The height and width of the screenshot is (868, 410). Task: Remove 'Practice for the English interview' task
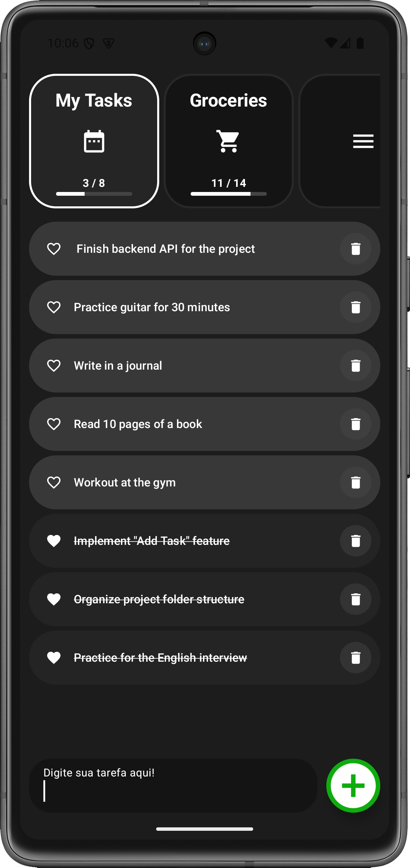pyautogui.click(x=356, y=658)
